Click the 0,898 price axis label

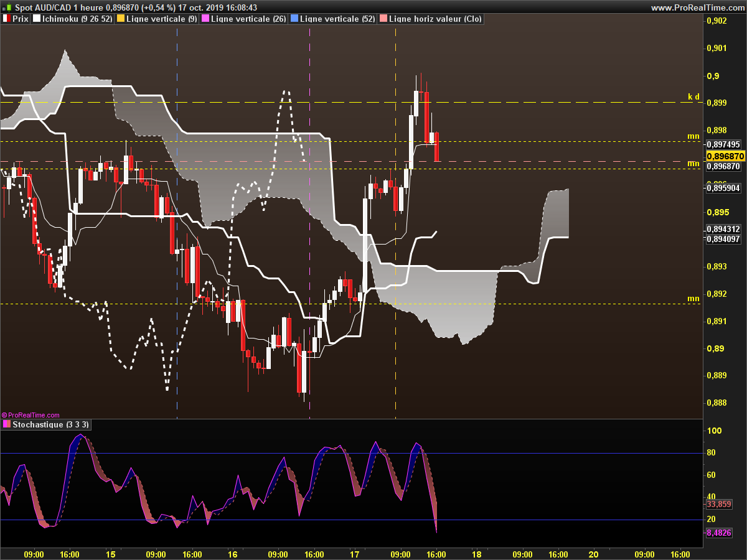[717, 130]
